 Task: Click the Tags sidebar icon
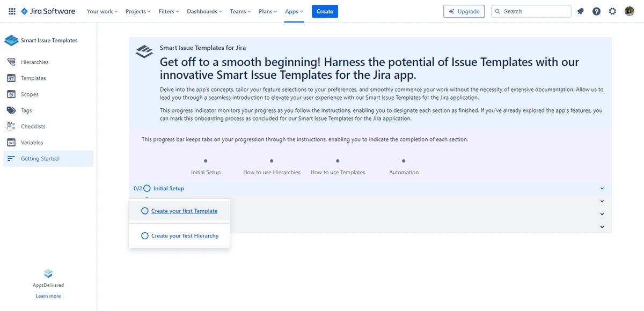coord(11,110)
